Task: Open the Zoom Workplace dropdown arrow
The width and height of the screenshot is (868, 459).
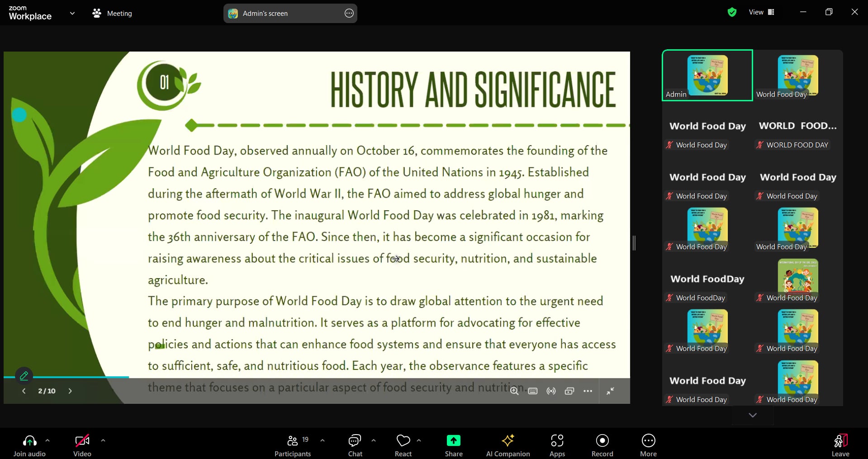Action: [72, 14]
